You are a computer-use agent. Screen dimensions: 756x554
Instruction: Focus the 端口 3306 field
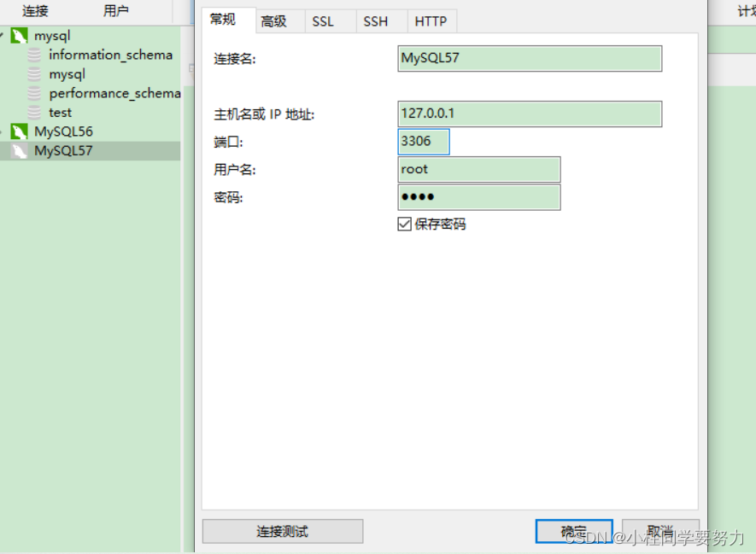(x=424, y=142)
